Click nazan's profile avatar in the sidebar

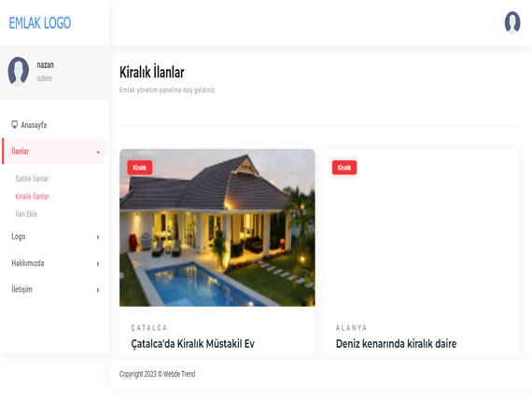[19, 71]
